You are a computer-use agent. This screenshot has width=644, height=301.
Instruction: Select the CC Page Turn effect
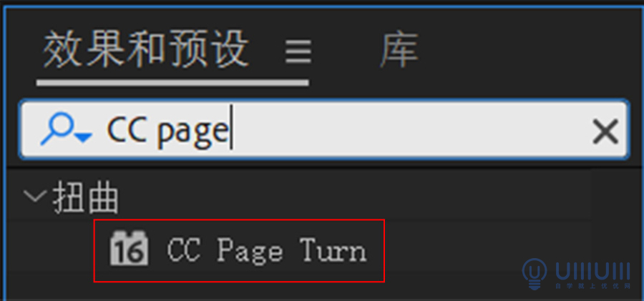coord(239,250)
